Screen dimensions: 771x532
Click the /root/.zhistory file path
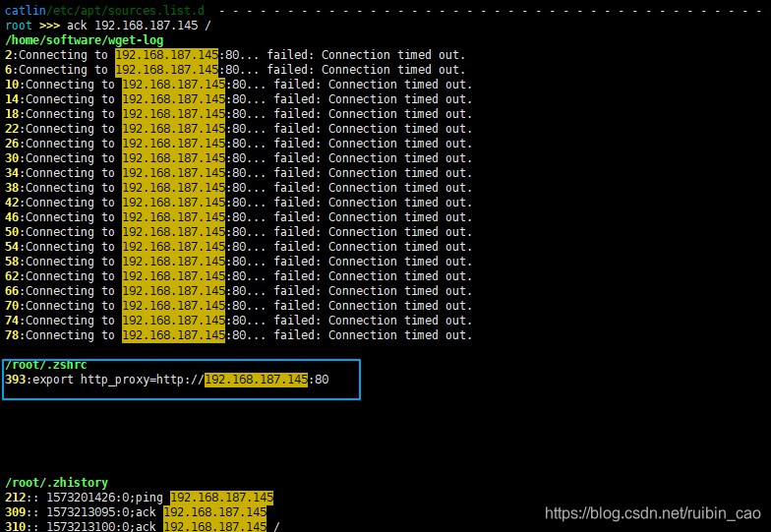[x=57, y=482]
